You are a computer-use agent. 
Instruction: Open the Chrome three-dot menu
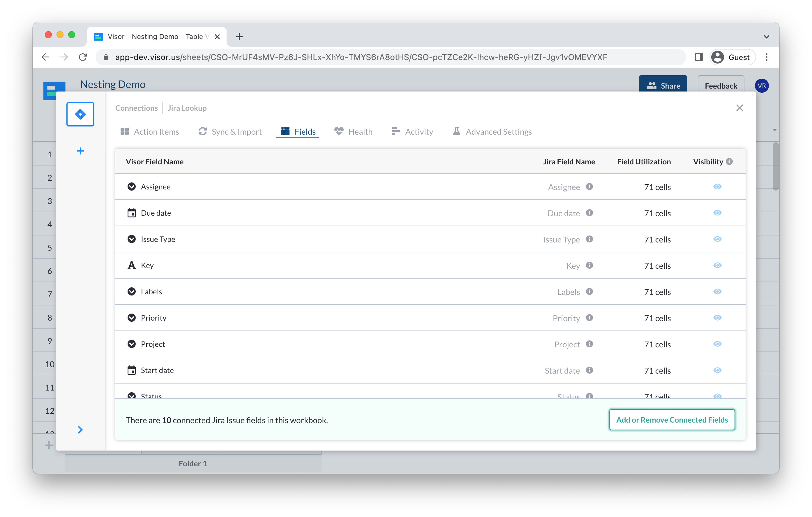pos(767,57)
